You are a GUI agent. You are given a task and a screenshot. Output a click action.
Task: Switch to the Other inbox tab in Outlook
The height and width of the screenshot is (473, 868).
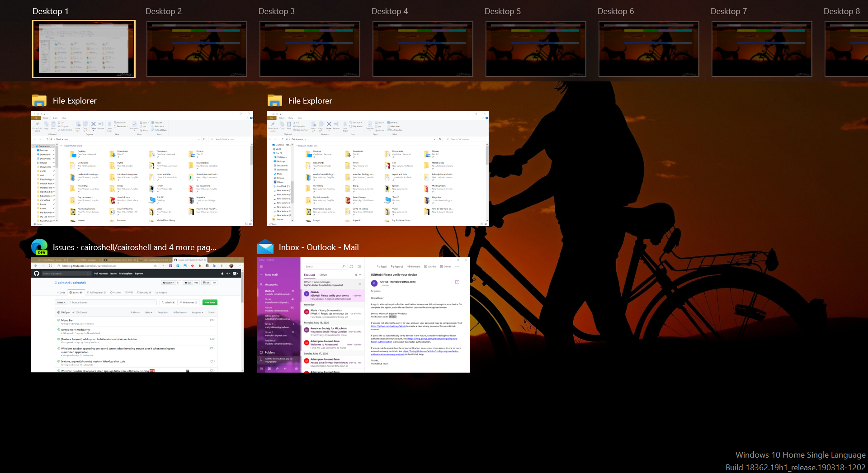pos(324,274)
